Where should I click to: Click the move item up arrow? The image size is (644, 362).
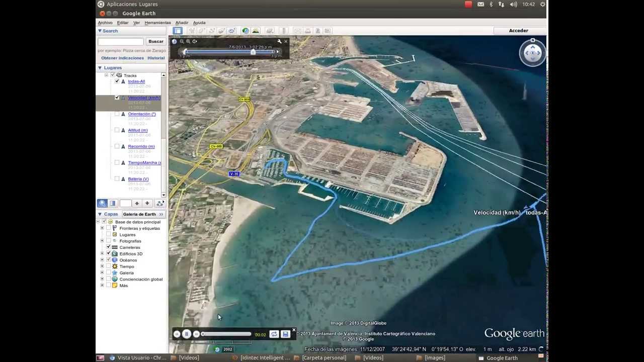(x=137, y=203)
